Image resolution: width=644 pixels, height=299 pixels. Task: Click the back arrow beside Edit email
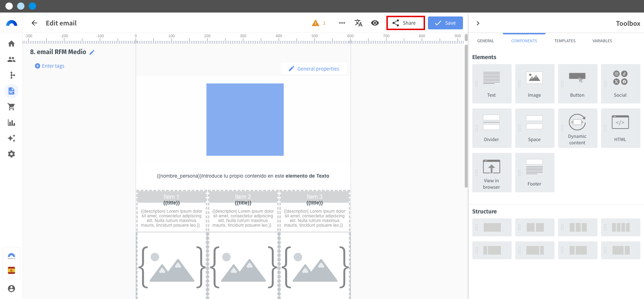point(34,23)
